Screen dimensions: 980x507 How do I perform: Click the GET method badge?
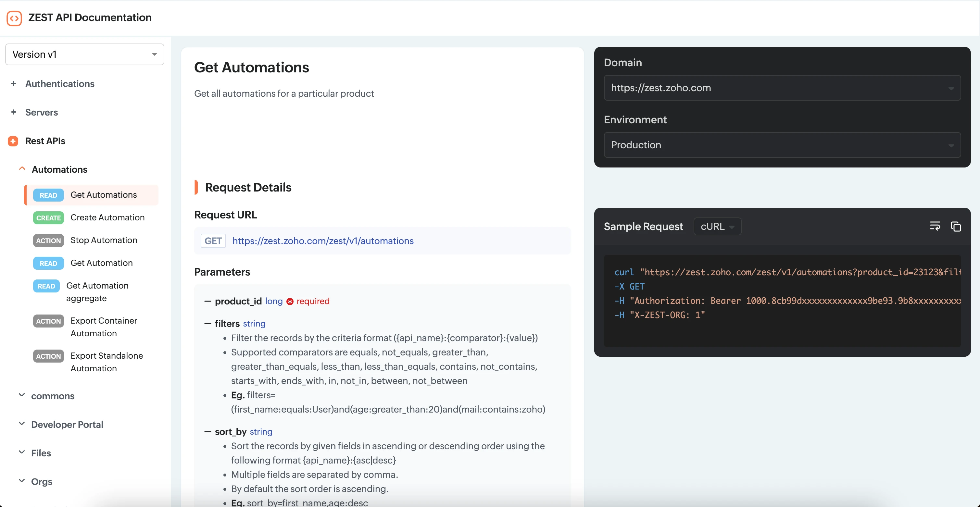[213, 241]
